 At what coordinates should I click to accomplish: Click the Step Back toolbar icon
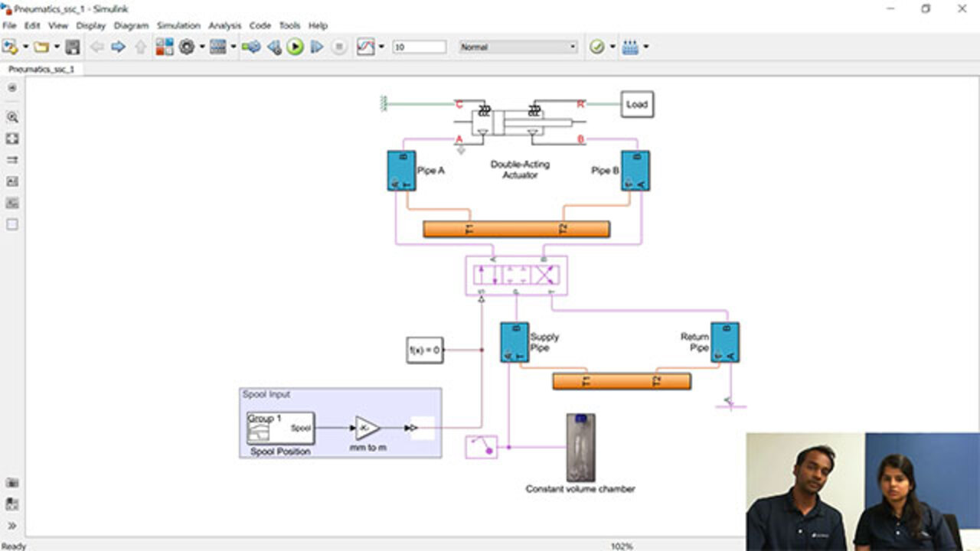tap(273, 47)
